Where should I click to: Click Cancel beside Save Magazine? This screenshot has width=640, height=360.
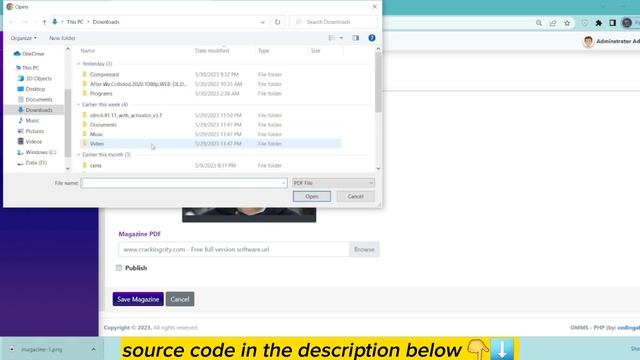point(180,299)
